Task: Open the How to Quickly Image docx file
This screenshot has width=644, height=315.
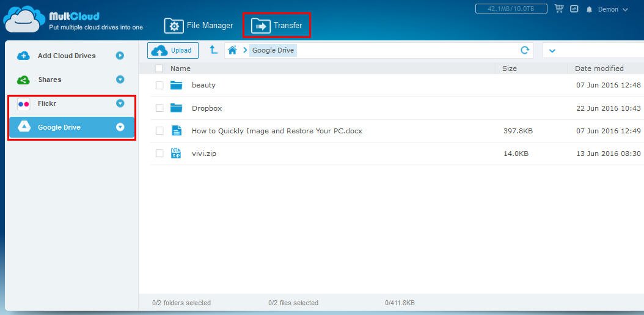Action: coord(276,131)
